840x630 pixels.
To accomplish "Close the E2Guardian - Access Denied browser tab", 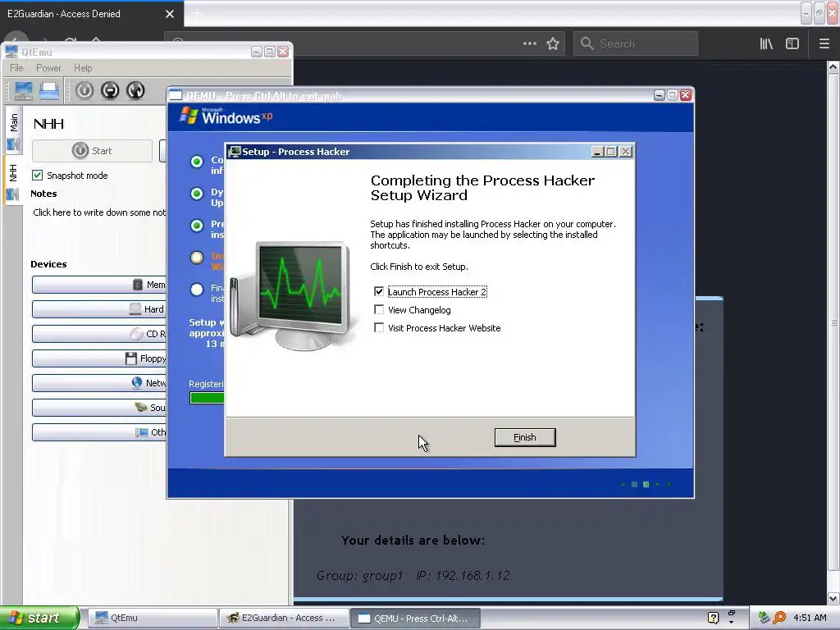I will pos(169,14).
